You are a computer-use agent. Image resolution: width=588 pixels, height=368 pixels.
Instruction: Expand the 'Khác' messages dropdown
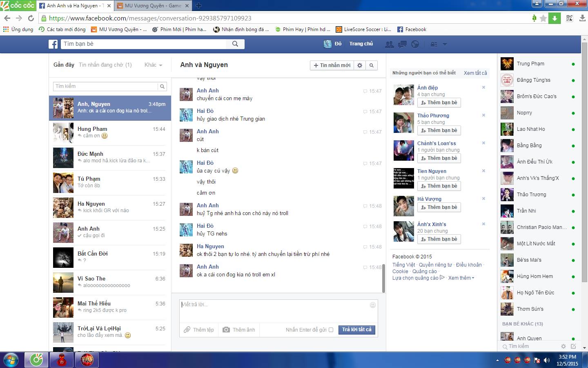[x=154, y=65]
